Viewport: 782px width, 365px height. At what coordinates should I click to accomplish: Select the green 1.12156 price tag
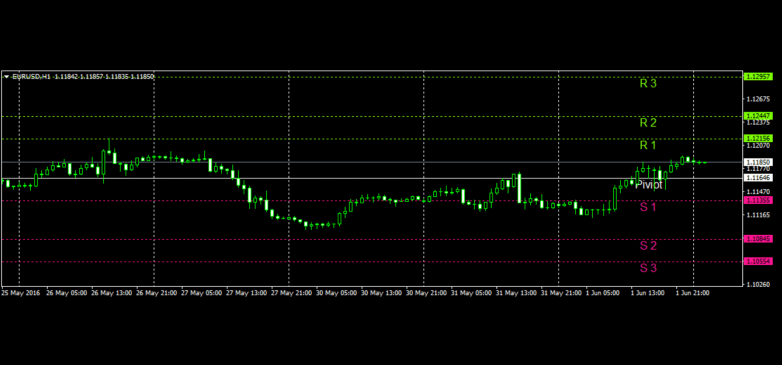[758, 138]
